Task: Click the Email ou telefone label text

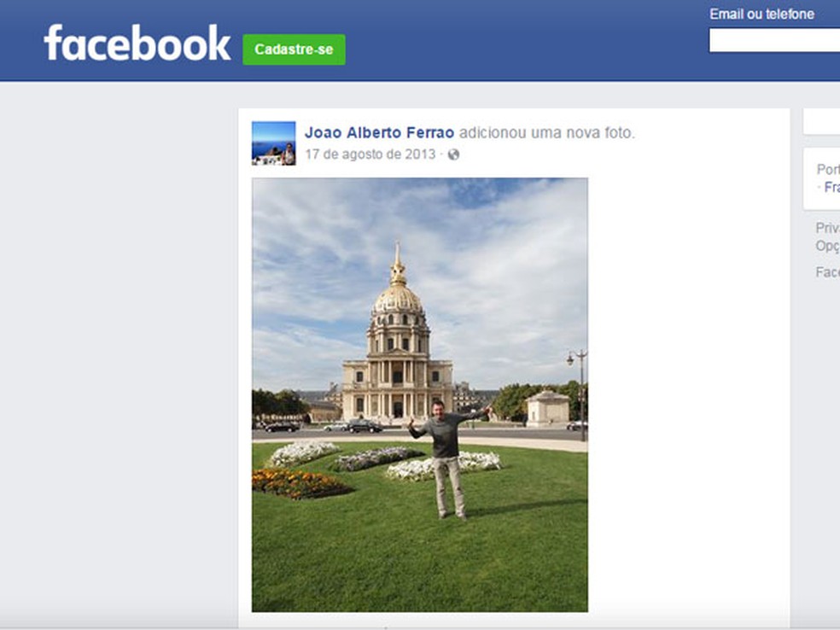Action: pos(763,14)
